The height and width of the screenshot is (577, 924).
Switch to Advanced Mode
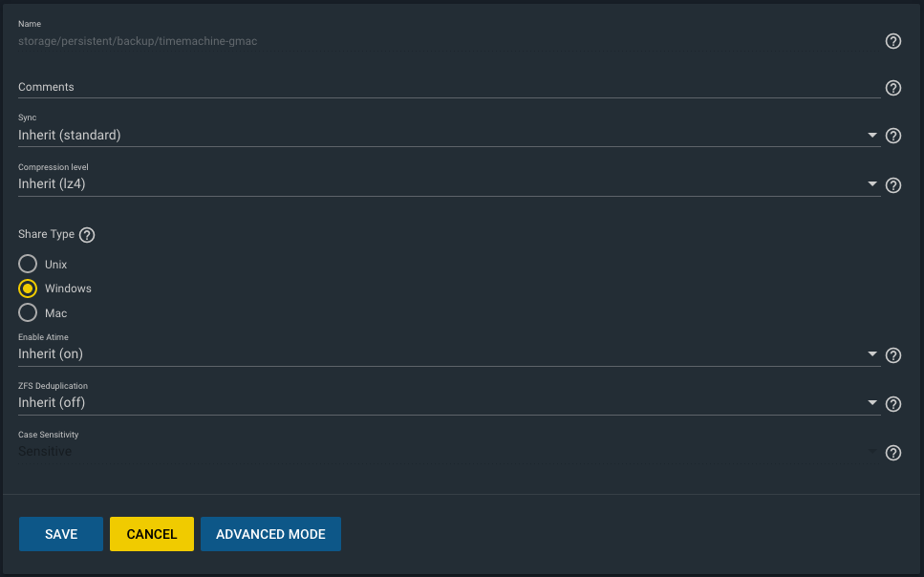tap(270, 534)
